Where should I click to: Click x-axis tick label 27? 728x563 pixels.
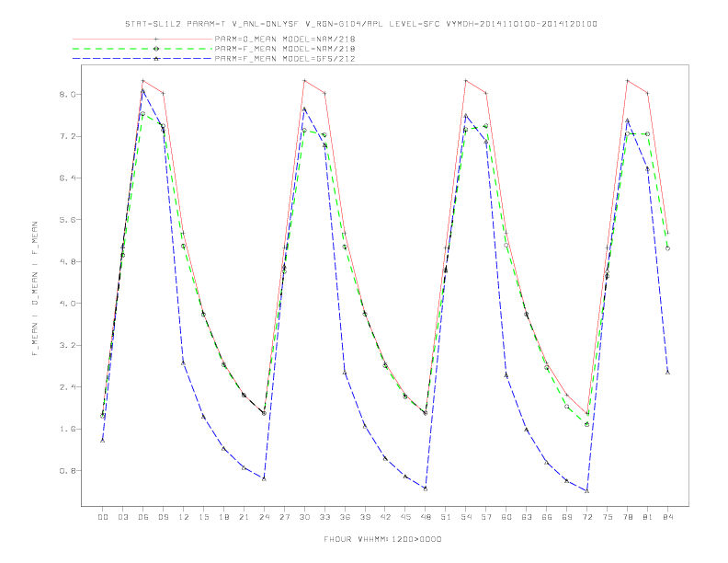pos(284,517)
